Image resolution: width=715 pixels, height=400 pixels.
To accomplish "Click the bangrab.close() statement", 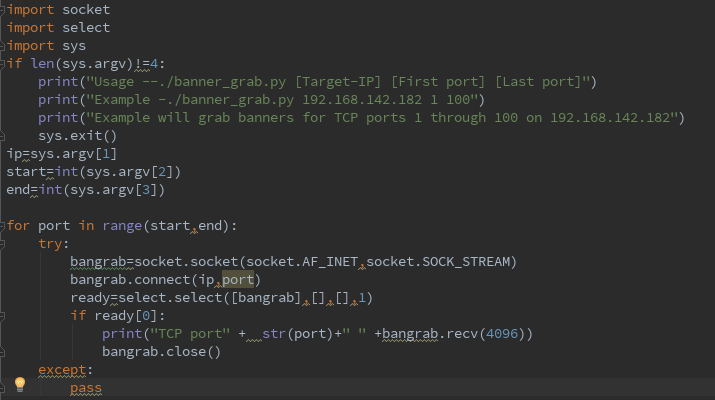I will click(160, 352).
